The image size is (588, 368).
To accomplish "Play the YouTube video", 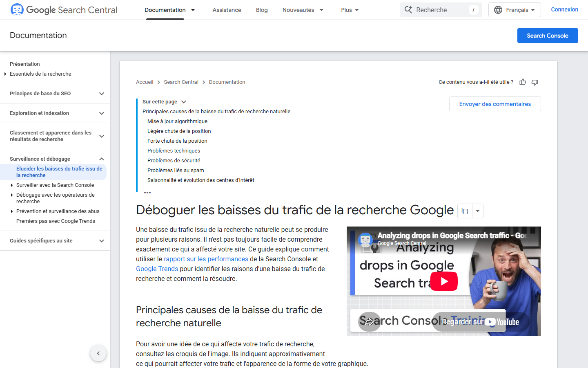I will (444, 281).
